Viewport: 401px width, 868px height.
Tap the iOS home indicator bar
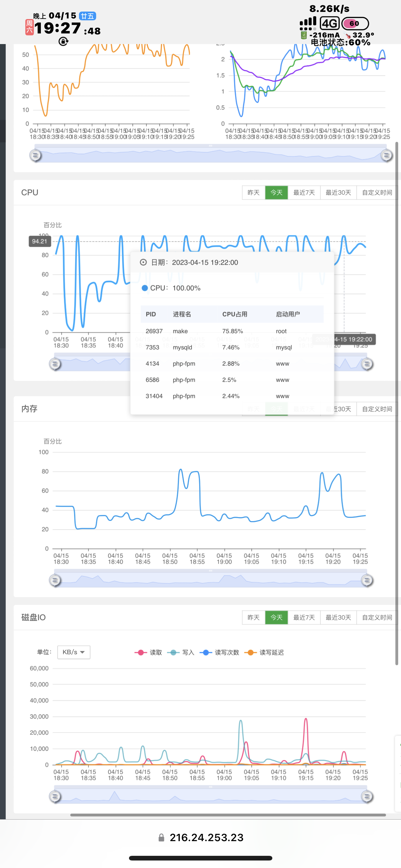tap(200, 858)
